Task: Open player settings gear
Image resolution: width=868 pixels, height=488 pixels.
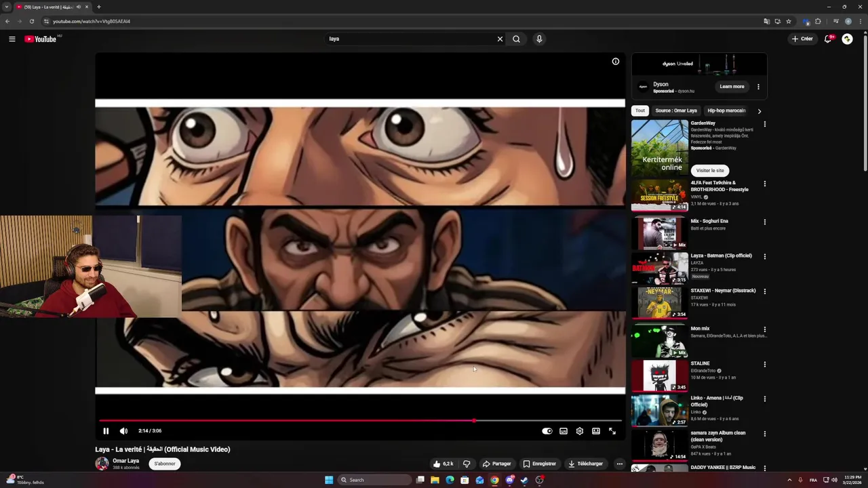Action: point(580,431)
